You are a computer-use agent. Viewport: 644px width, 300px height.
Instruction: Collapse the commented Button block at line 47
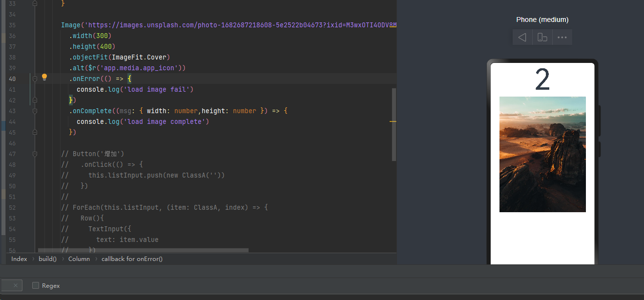point(35,154)
